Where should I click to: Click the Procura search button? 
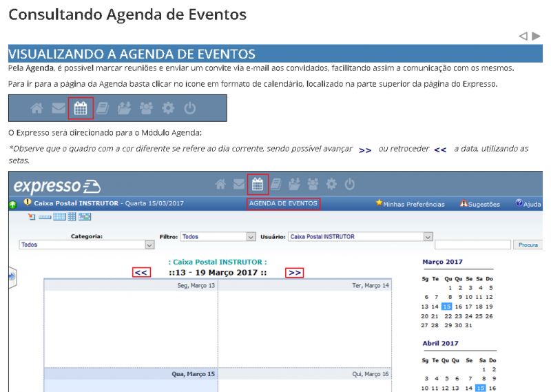[x=528, y=245]
